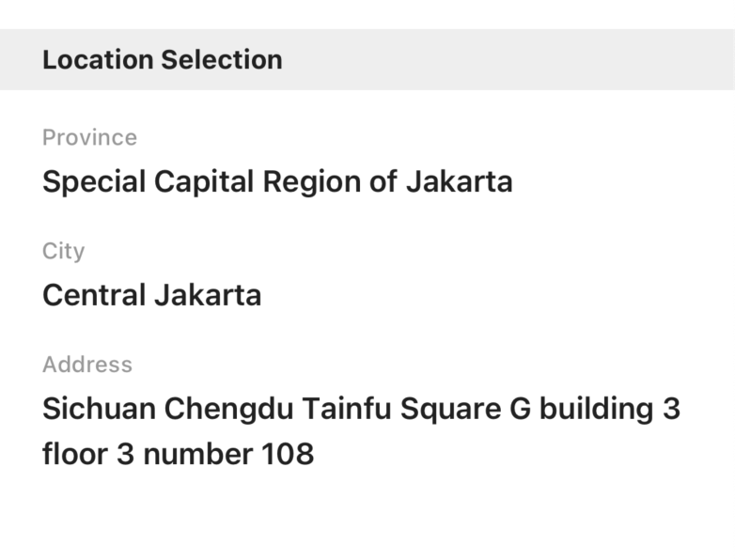Click the word Chengdu in address
This screenshot has height=560, width=735.
tap(228, 409)
